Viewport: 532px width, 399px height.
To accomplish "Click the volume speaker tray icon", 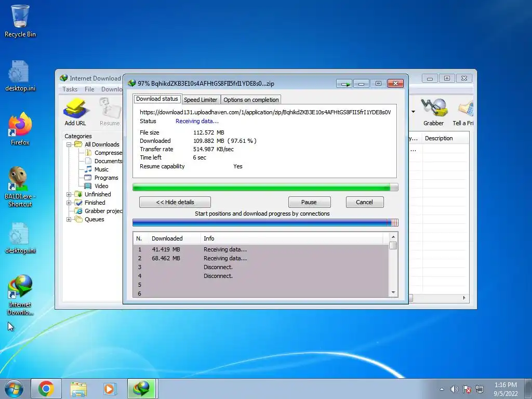I will [x=454, y=389].
